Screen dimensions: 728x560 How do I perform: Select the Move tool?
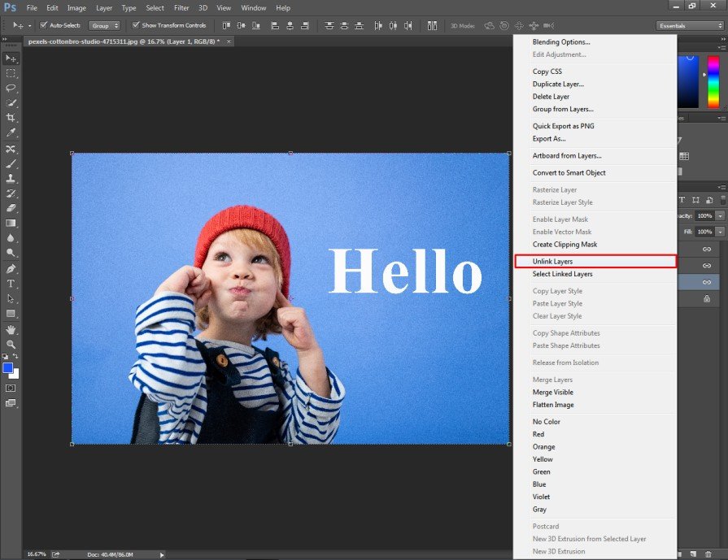point(11,58)
